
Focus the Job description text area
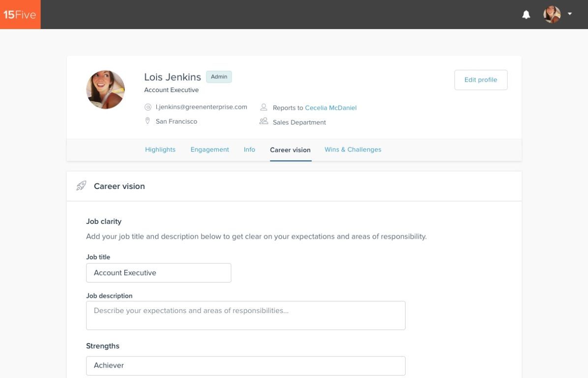pos(245,315)
